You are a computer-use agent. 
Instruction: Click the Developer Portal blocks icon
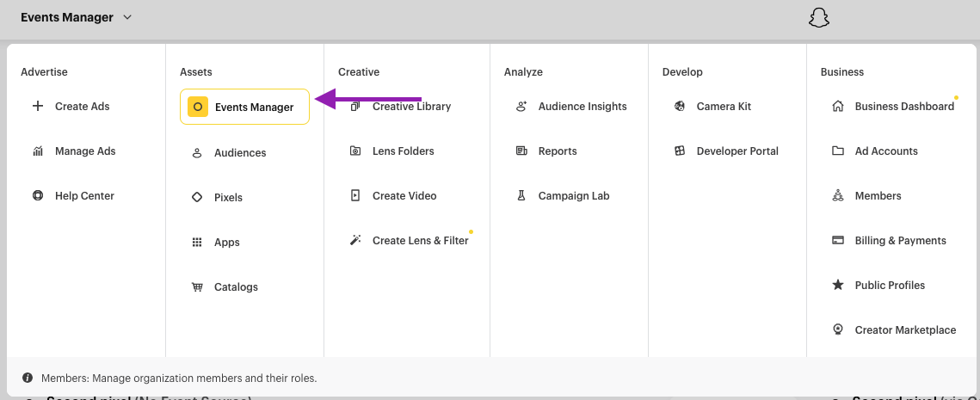point(680,151)
